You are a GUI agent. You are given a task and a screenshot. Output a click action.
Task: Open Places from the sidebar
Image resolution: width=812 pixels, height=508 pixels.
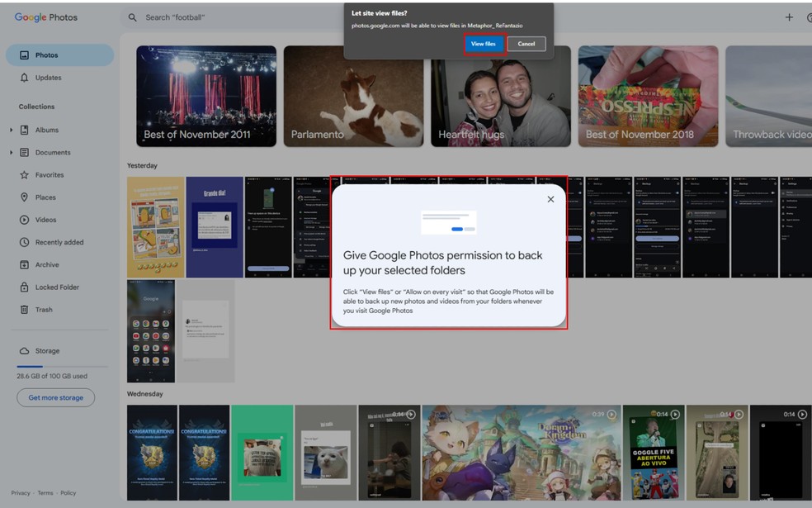[45, 197]
